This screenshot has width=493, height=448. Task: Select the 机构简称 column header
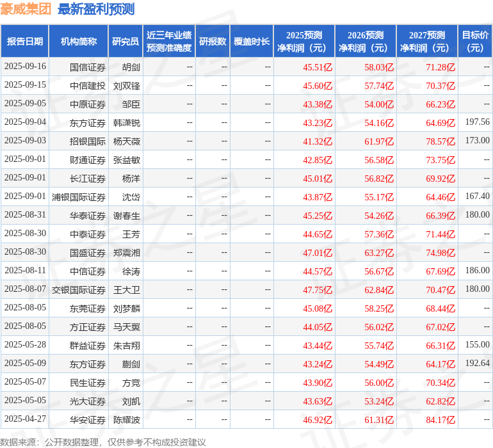(79, 41)
